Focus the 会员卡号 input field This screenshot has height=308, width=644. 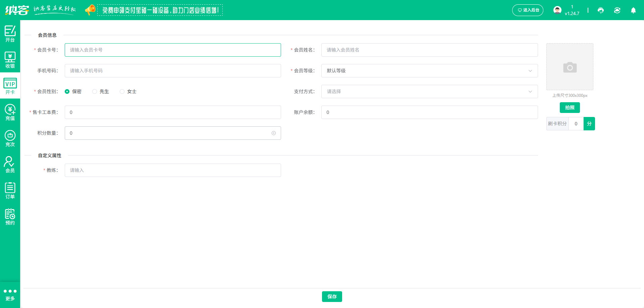(x=173, y=50)
